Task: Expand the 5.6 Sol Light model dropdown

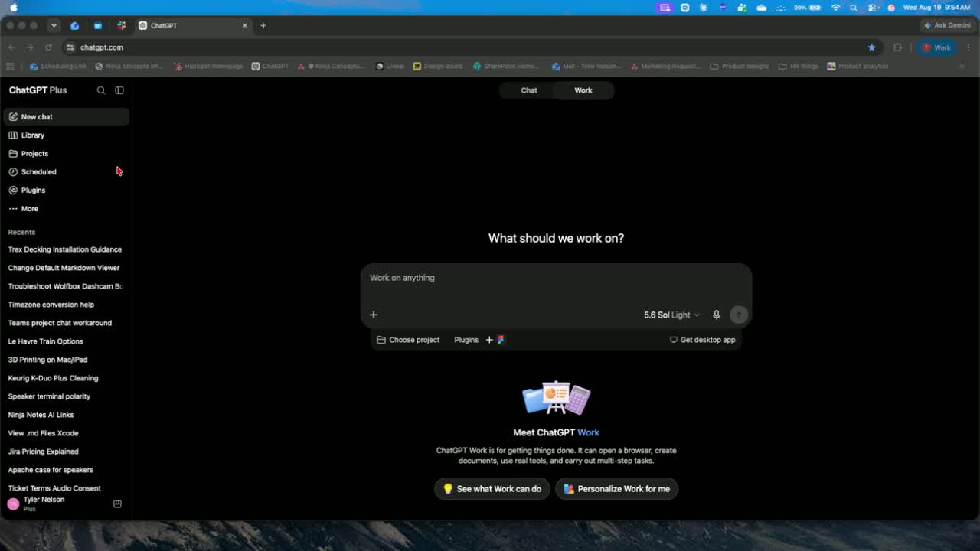Action: [671, 315]
